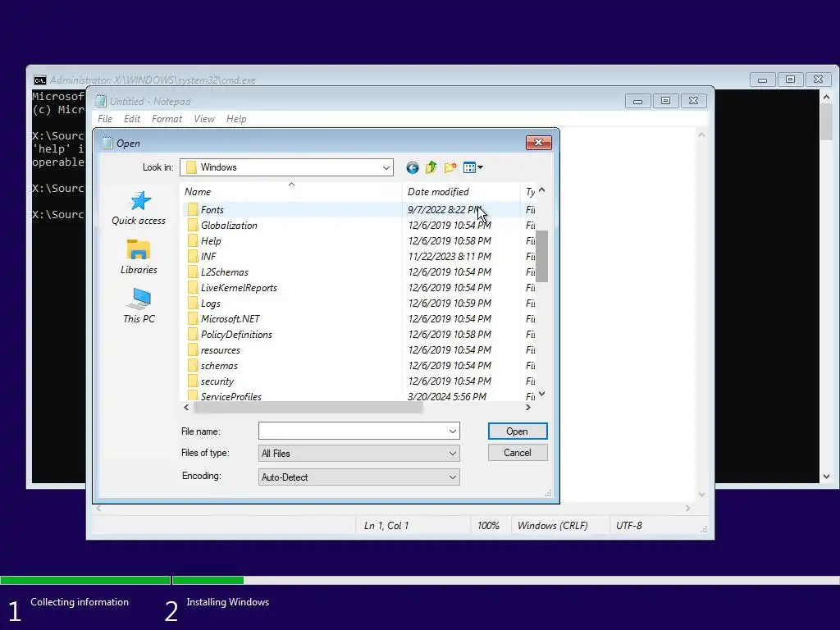The width and height of the screenshot is (840, 630).
Task: Maximize the Notepad window
Action: pyautogui.click(x=665, y=101)
